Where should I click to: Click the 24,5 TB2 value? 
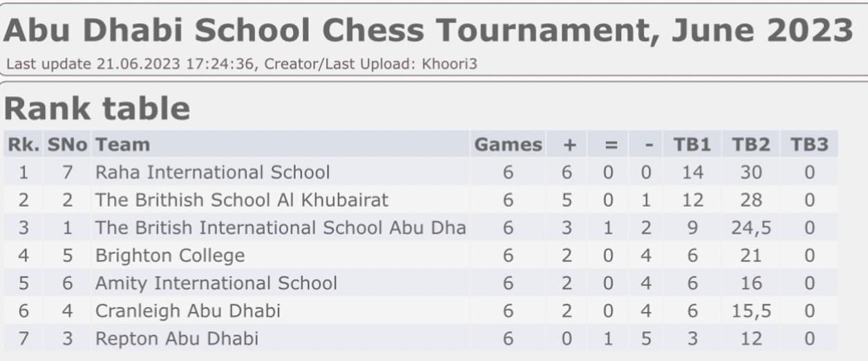point(751,228)
